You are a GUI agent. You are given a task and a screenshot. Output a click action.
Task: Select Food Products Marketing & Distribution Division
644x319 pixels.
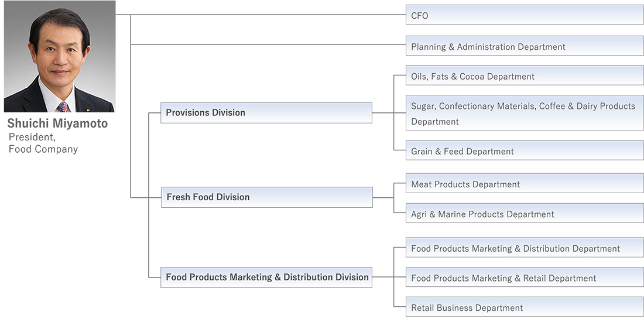pos(266,277)
